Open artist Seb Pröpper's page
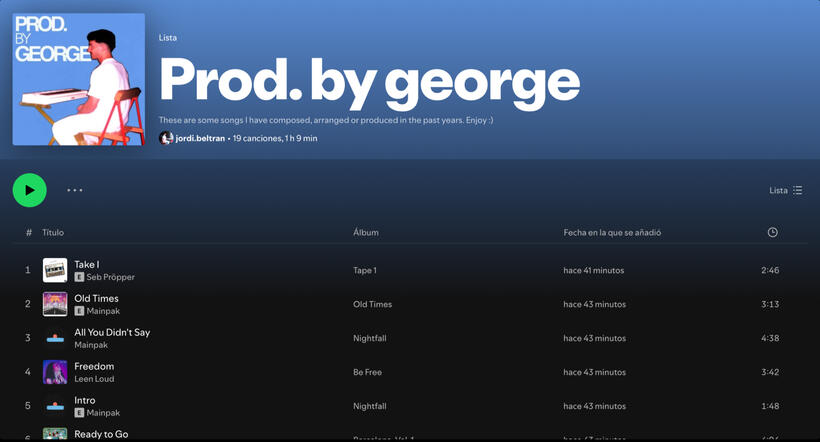The height and width of the screenshot is (442, 820). click(x=110, y=277)
